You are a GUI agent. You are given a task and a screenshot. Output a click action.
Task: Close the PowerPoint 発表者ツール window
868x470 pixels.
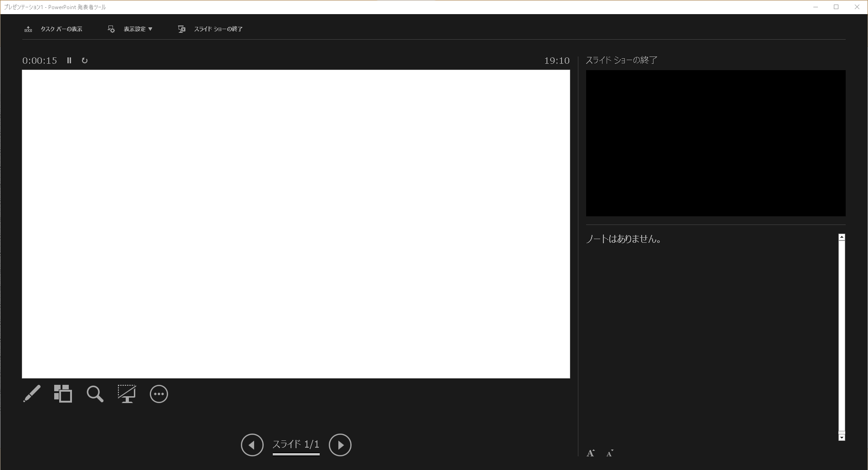tap(857, 7)
